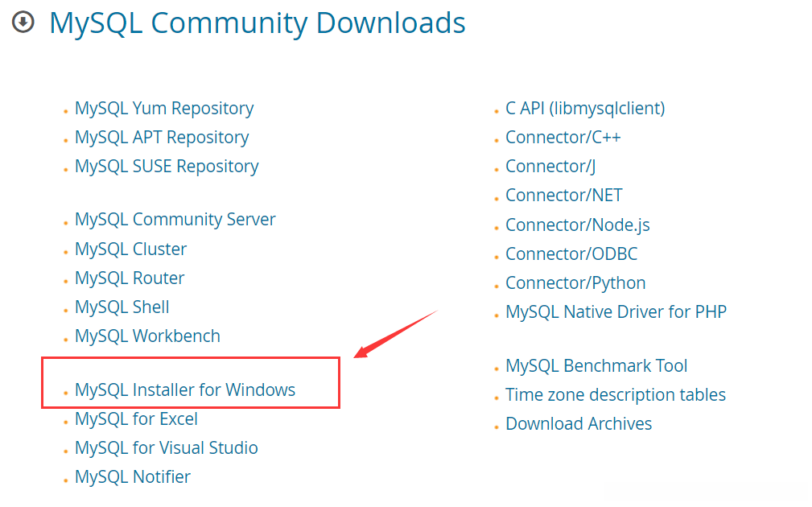Open MySQL Yum Repository link
Screen dimensions: 812x507
click(x=164, y=108)
